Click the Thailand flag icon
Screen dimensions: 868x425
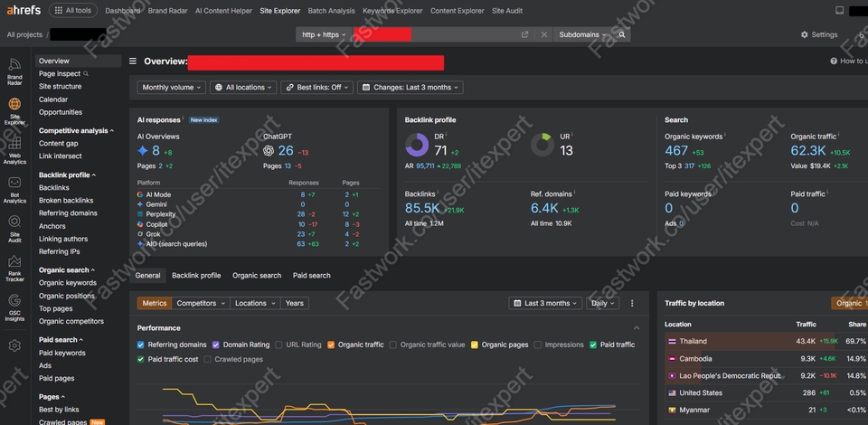[x=672, y=342]
